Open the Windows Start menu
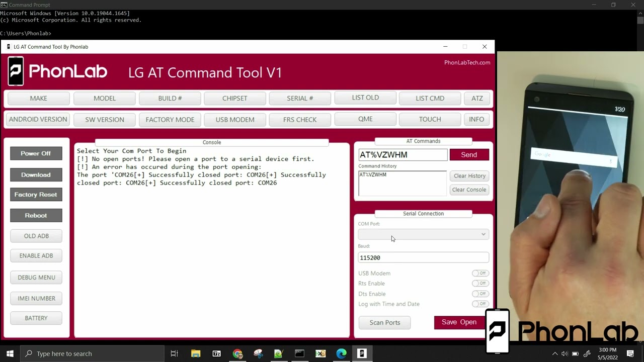The image size is (644, 362). pos(10,353)
